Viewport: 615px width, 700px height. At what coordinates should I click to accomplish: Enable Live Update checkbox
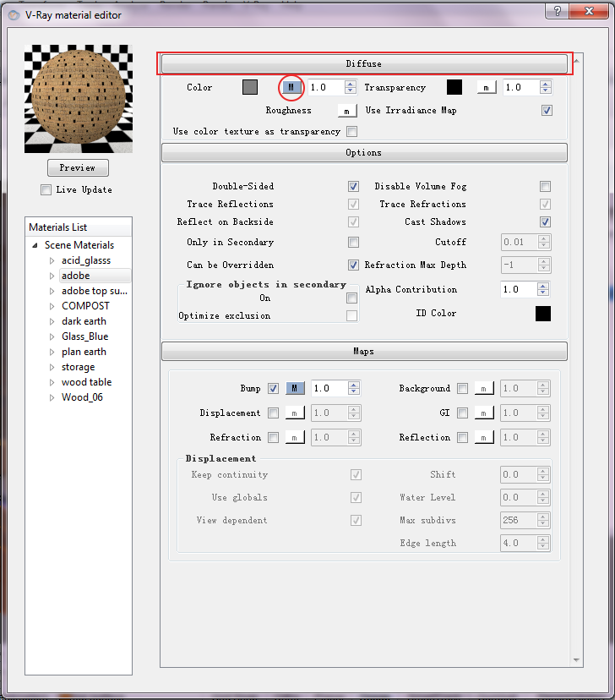tap(46, 189)
